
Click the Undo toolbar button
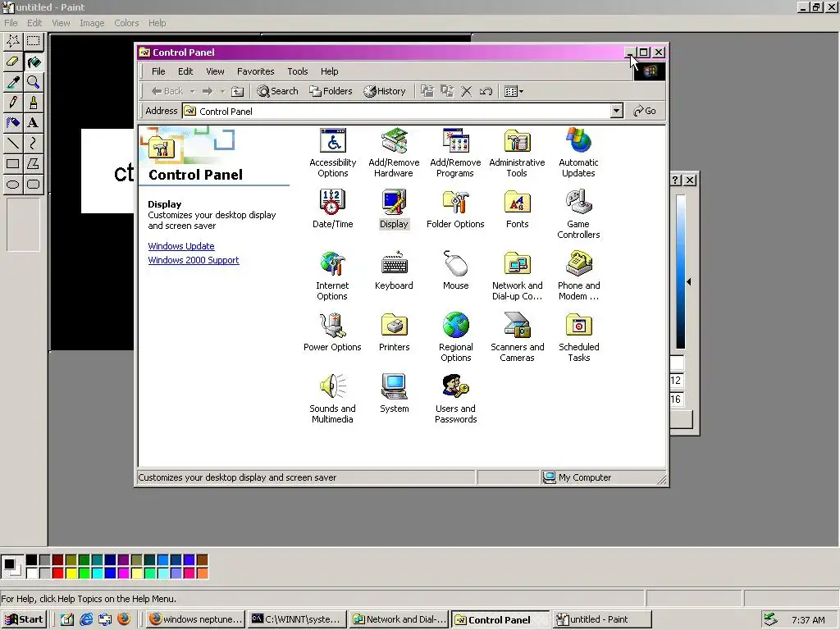click(x=486, y=91)
